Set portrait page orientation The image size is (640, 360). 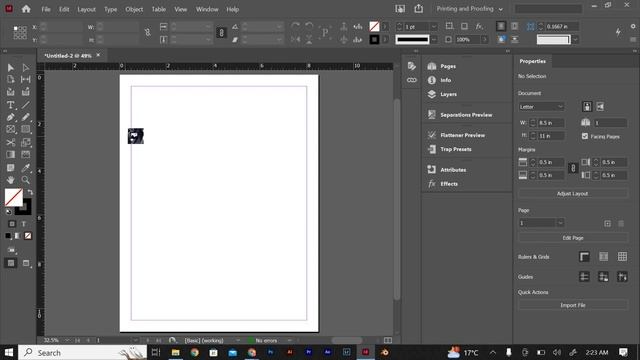pos(587,107)
